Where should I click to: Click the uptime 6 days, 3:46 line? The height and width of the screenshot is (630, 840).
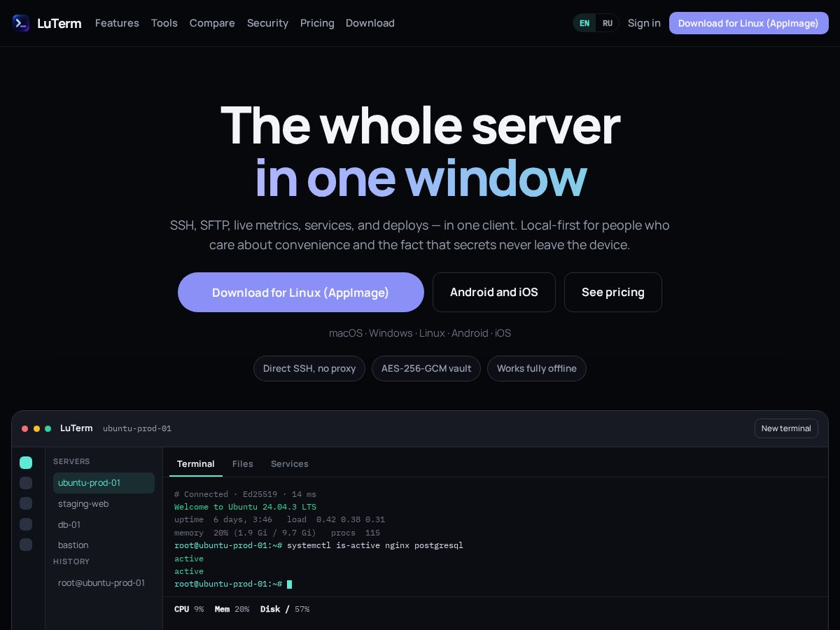pyautogui.click(x=279, y=519)
